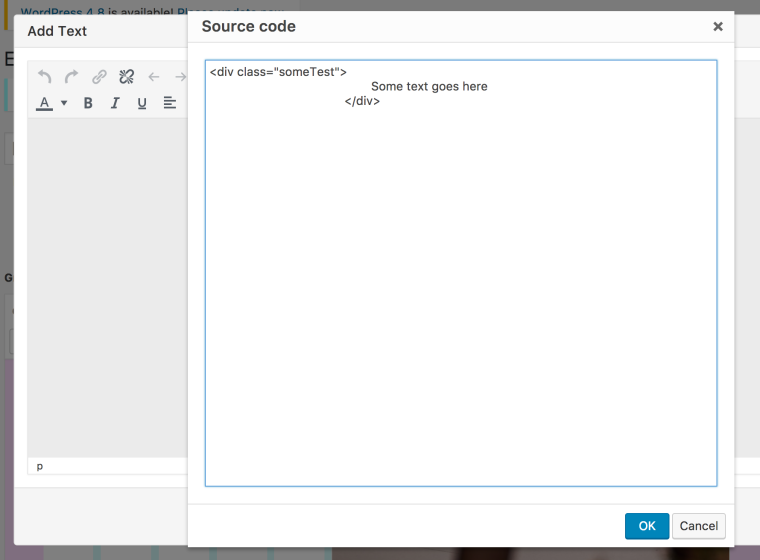Click inside the source code text area
This screenshot has width=760, height=560.
point(460,300)
